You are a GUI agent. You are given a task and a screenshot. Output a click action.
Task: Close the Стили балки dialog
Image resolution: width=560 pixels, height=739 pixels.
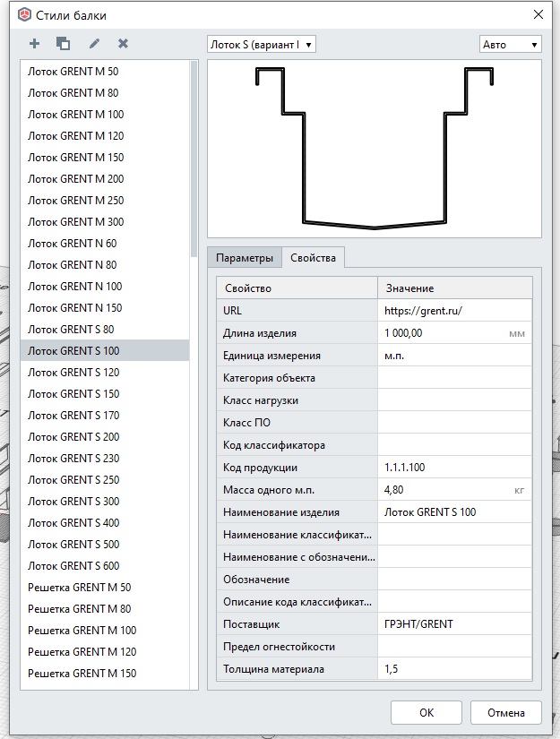[538, 14]
